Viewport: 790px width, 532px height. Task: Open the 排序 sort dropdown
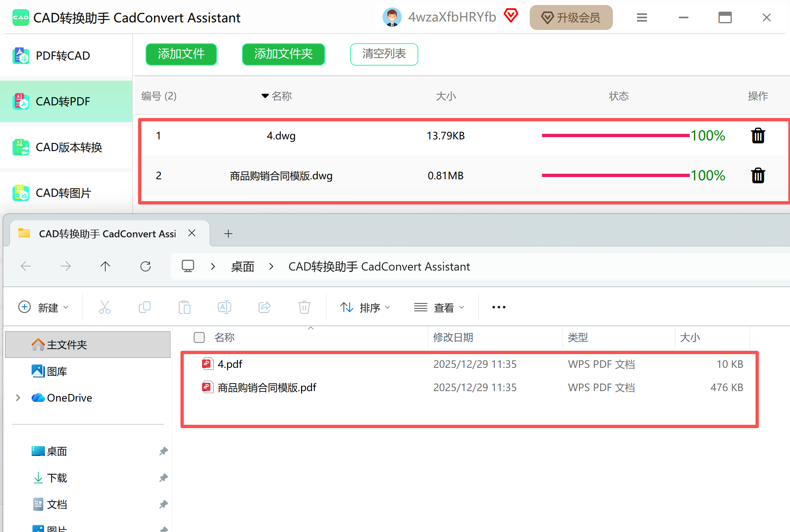click(365, 307)
